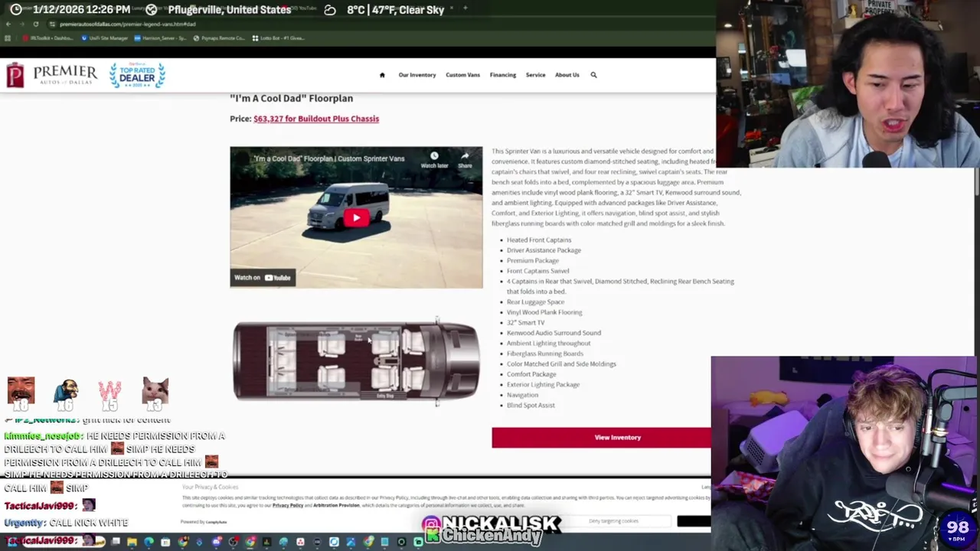Click the Vinyl Wood Plank Flooring list item
The height and width of the screenshot is (551, 980).
click(544, 312)
